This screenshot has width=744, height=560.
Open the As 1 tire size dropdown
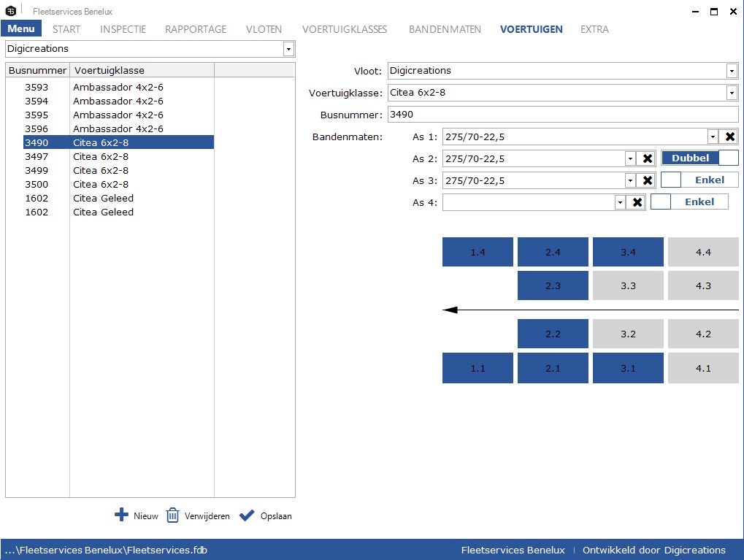713,137
